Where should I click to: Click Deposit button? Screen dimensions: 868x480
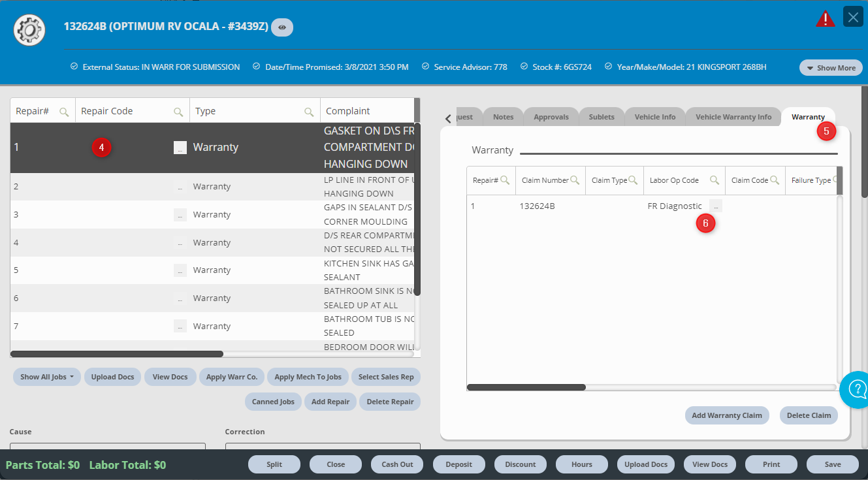[x=459, y=464]
